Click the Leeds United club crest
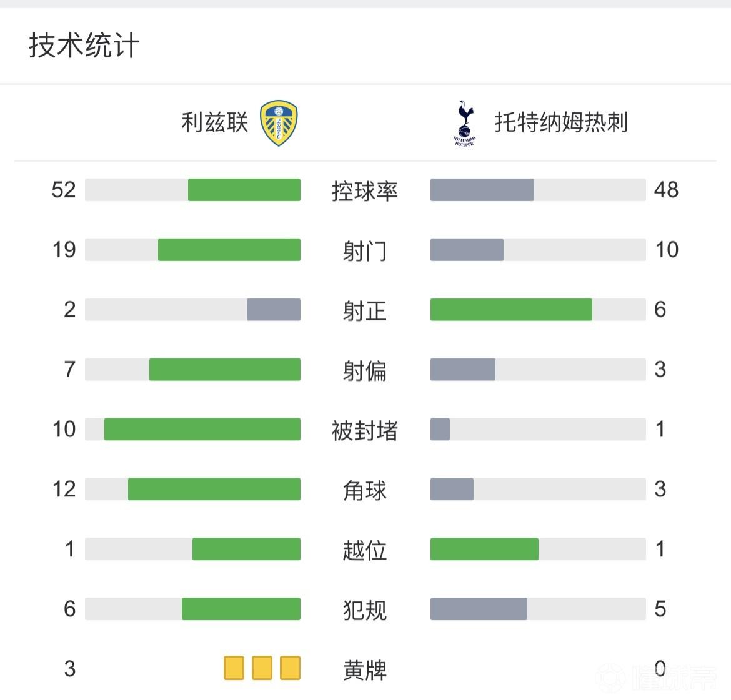 tap(279, 124)
